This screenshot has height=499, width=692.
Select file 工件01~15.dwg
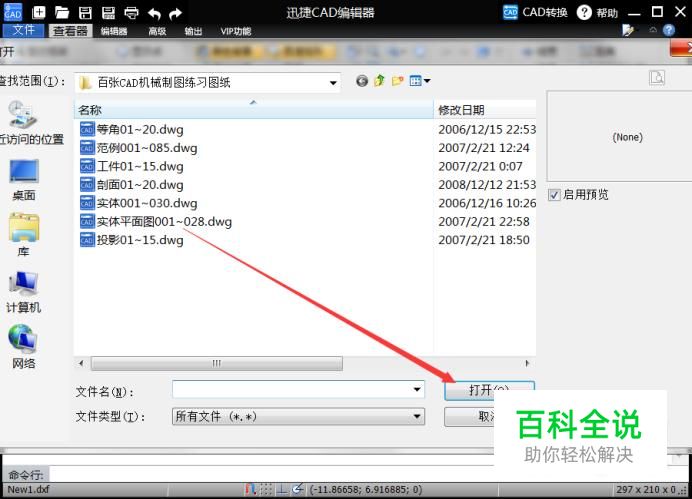[132, 166]
